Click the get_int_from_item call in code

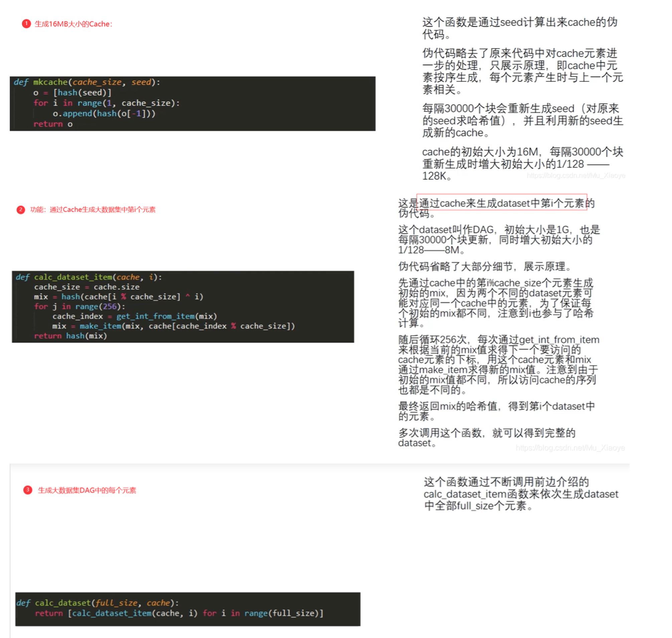pos(156,317)
